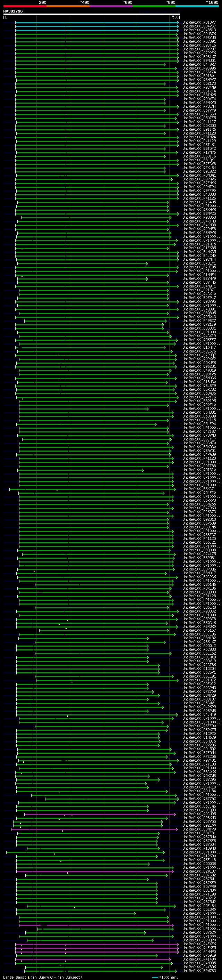The image size is (222, 980).
Task: Select UniRef100_P49627 label
Action: [x=199, y=321]
